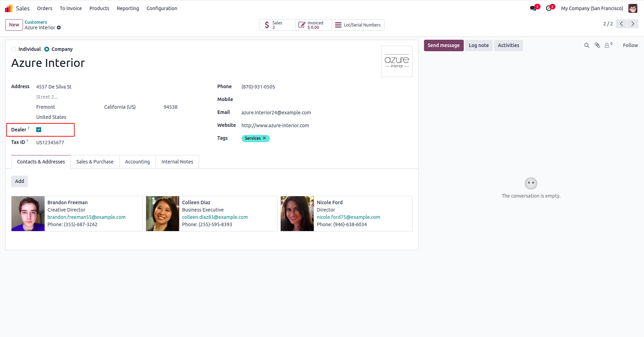The height and width of the screenshot is (337, 644).
Task: Click the brandon.freeman55@example.com email link
Action: point(86,217)
